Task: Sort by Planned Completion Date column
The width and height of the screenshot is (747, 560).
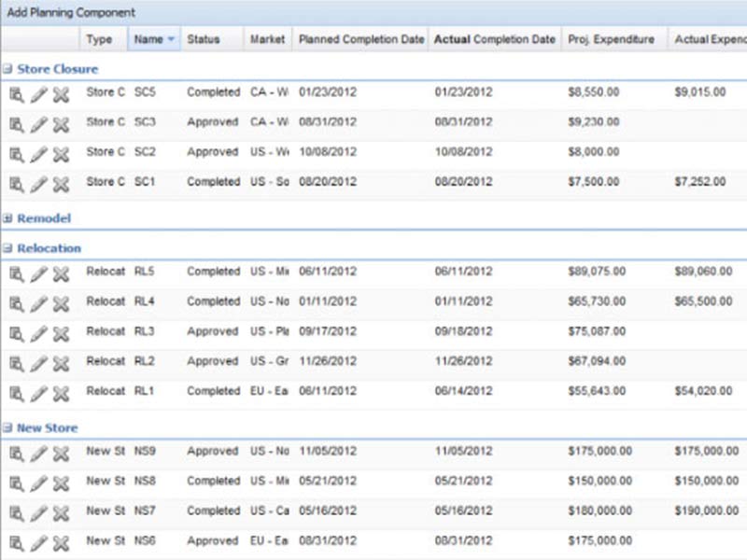Action: pos(360,39)
